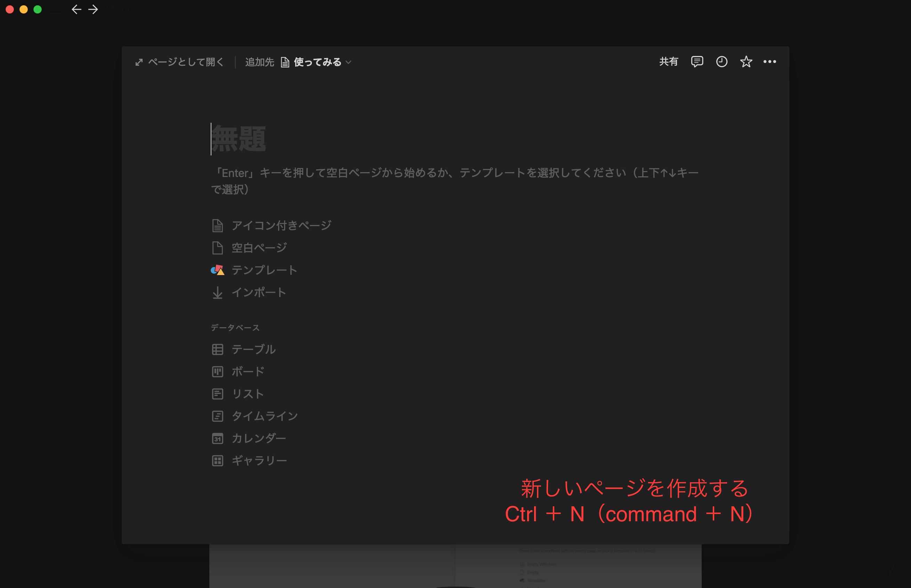Click the 共有 share button
The image size is (911, 588).
click(x=668, y=62)
